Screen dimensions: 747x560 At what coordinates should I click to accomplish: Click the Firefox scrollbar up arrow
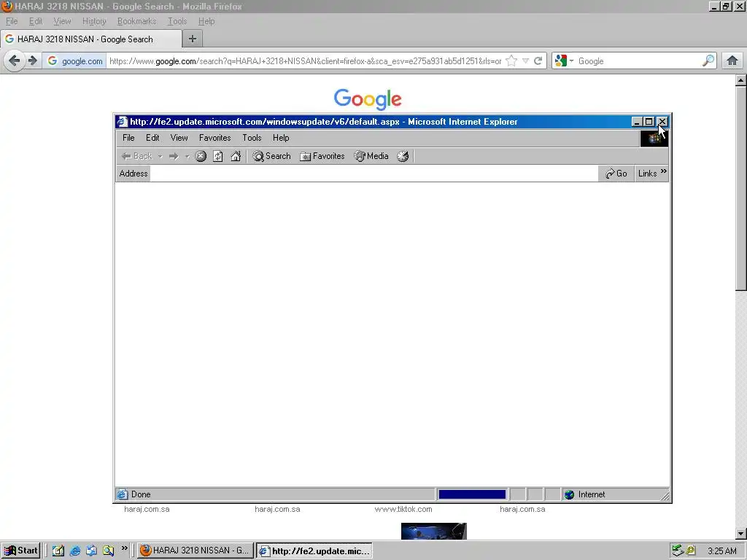click(x=741, y=80)
